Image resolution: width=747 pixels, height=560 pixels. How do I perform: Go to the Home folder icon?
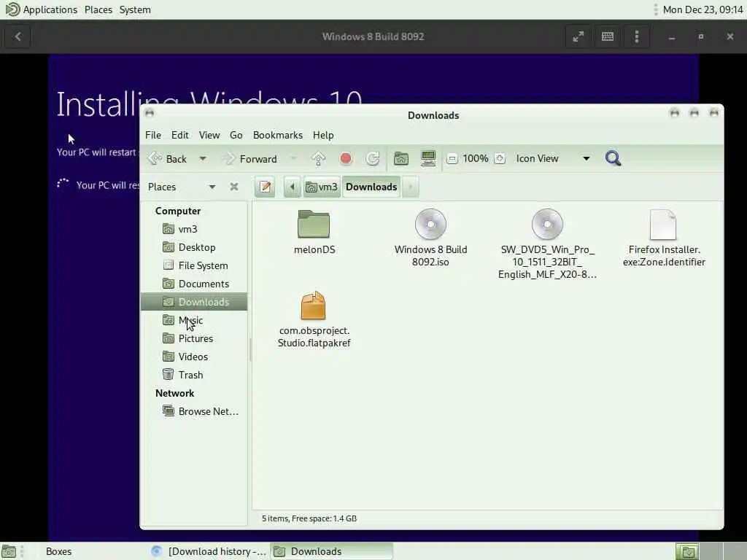(401, 158)
